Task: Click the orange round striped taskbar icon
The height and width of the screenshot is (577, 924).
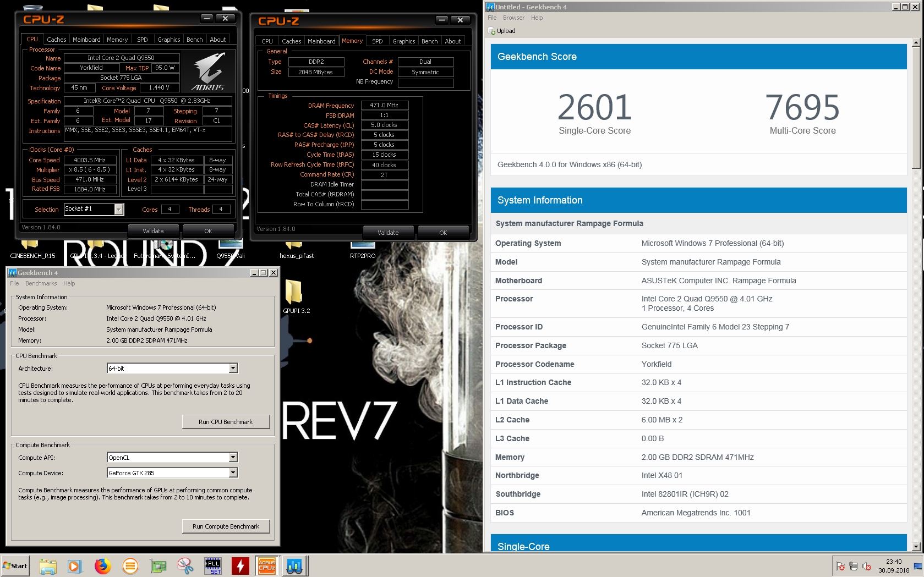Action: tap(130, 566)
